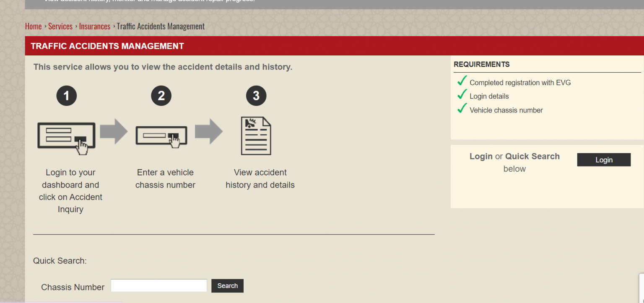Click the black numbered badge 3

256,96
